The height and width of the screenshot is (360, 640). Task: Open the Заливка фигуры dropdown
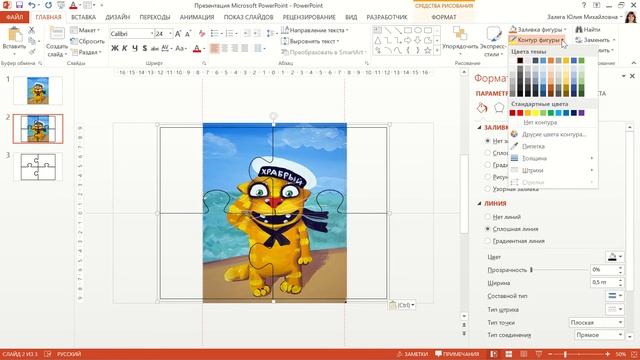point(538,29)
